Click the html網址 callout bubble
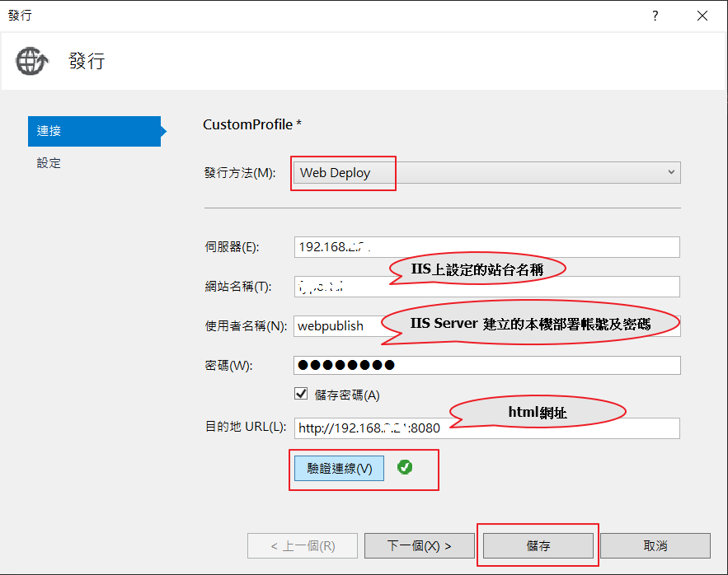The height and width of the screenshot is (575, 728). pos(538,410)
